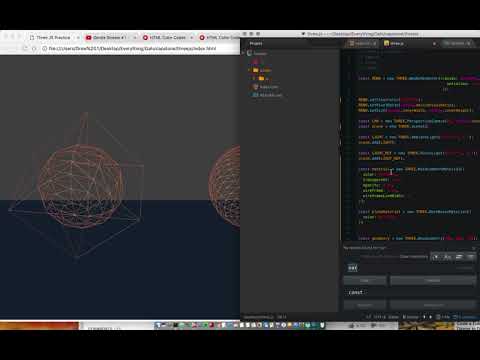Expand the nested js folder in project tree
The image size is (480, 360).
click(255, 78)
